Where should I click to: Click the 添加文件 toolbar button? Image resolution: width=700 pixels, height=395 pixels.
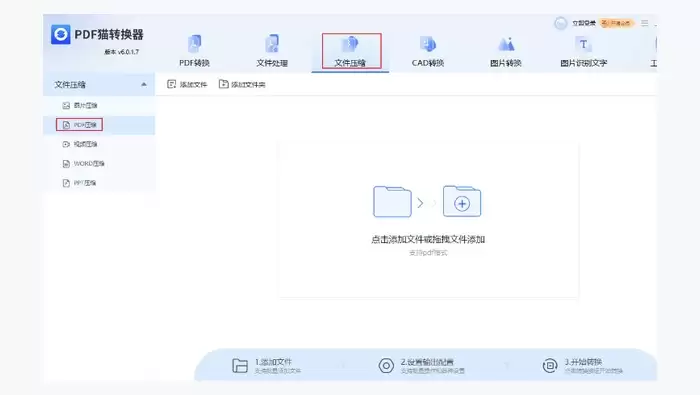click(x=187, y=84)
